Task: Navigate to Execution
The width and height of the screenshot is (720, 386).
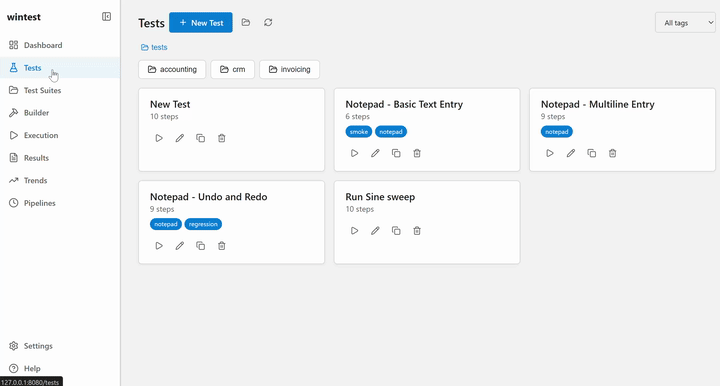Action: pyautogui.click(x=60, y=135)
